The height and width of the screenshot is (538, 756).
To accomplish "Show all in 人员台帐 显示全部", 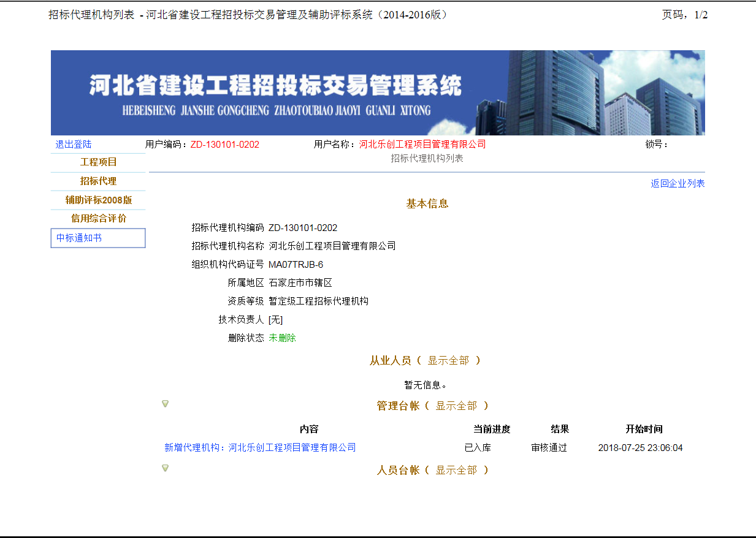I will pos(456,471).
